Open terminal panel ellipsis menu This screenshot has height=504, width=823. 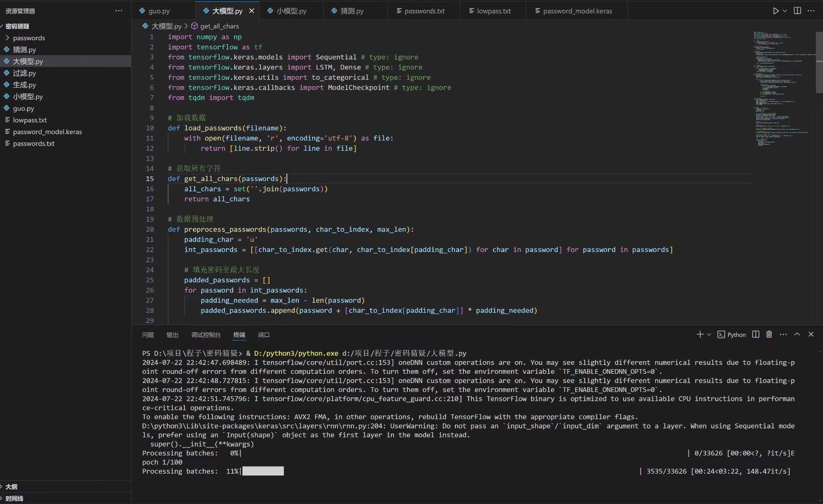tap(783, 335)
